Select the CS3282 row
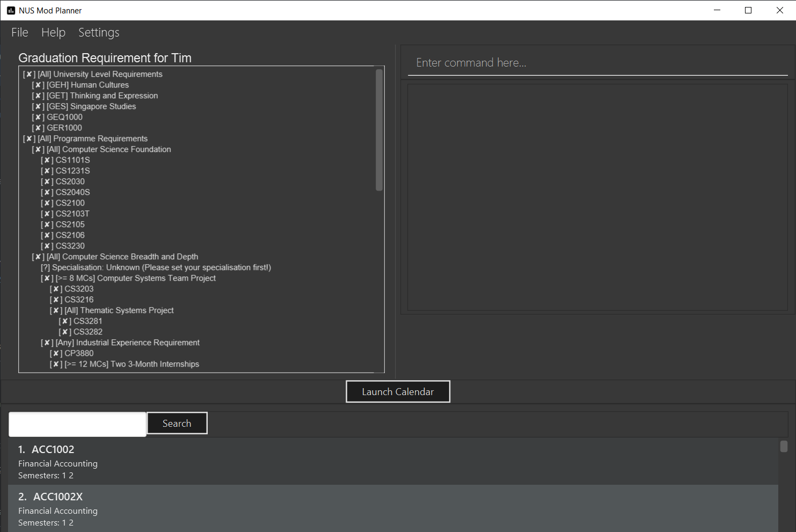This screenshot has height=532, width=796. (81, 332)
